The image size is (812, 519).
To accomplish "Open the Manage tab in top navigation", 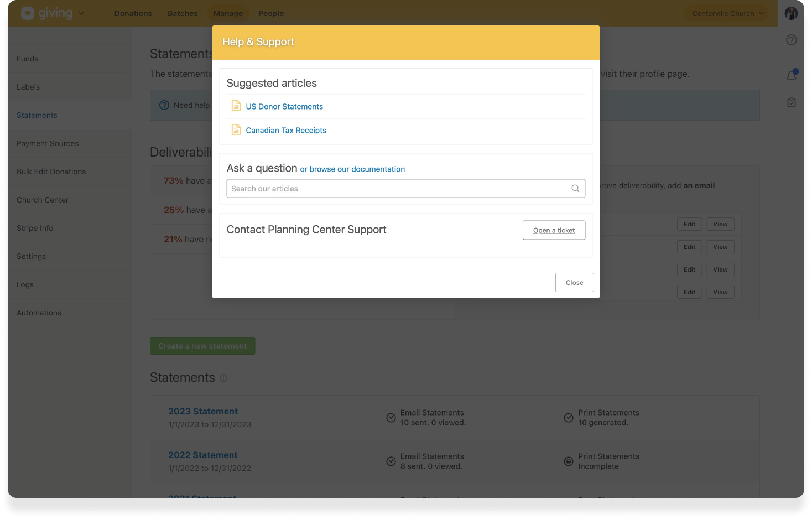I will click(x=228, y=13).
